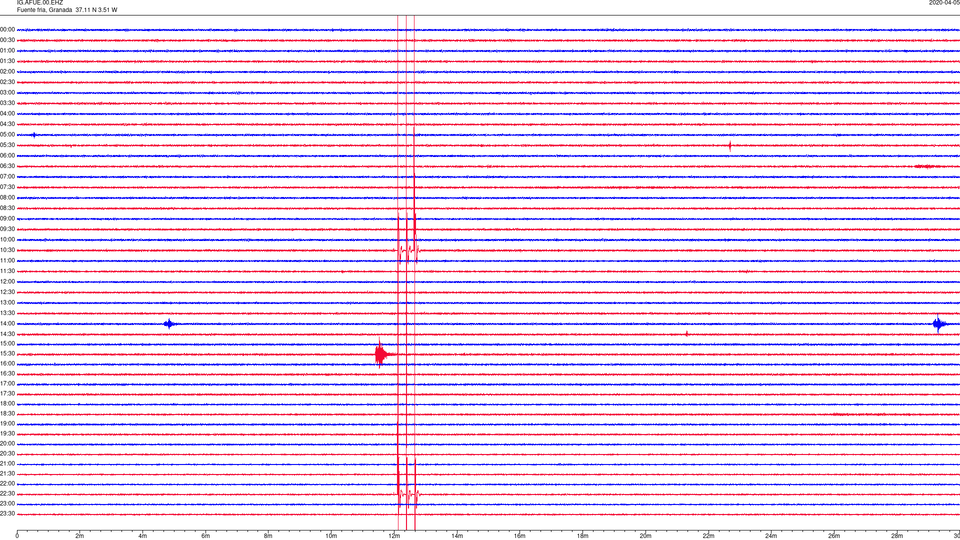
Task: Click the 17:00 time label
Action: [x=7, y=383]
